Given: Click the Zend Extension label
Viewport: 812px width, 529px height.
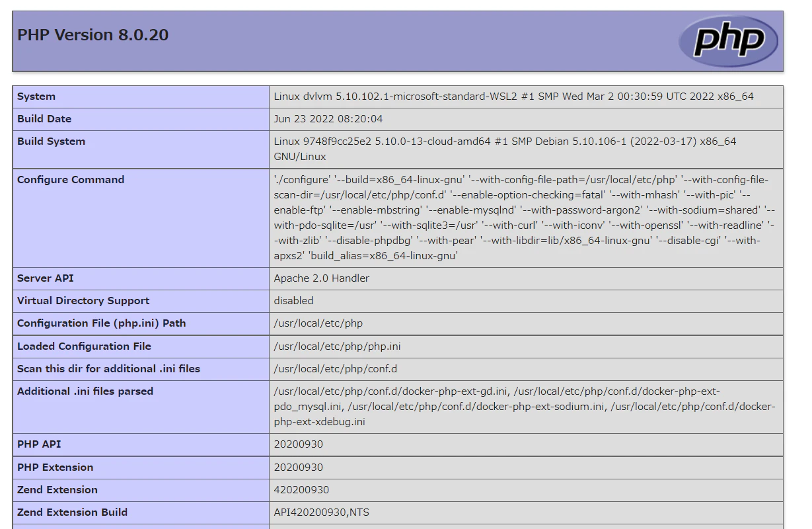Looking at the screenshot, I should coord(57,490).
